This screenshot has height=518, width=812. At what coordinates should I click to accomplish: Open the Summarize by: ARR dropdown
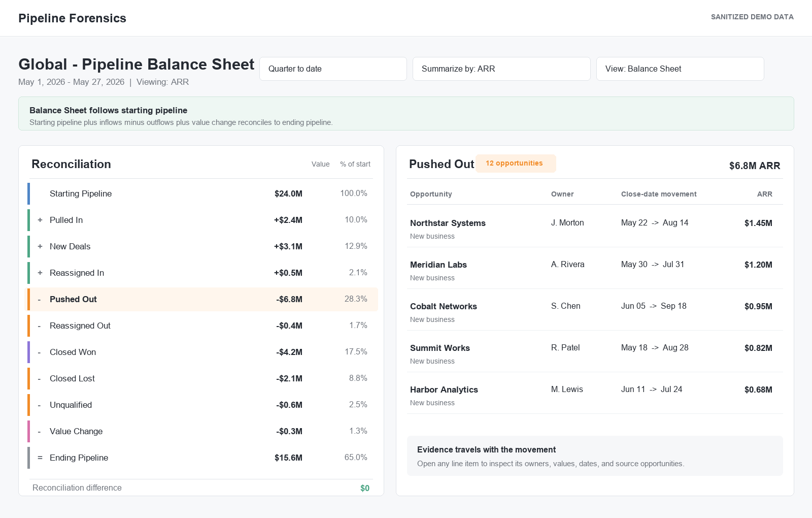501,69
